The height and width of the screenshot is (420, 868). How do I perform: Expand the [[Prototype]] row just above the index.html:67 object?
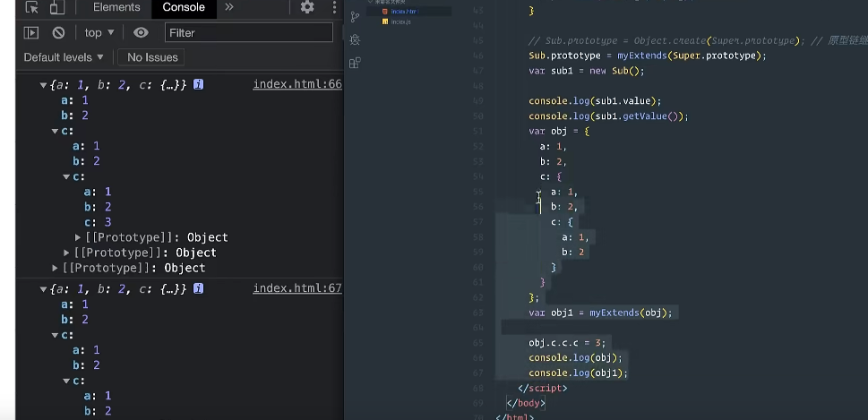[55, 268]
